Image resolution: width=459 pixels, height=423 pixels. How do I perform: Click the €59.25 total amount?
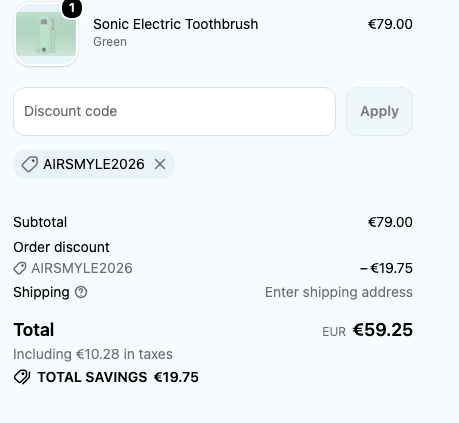coord(383,330)
